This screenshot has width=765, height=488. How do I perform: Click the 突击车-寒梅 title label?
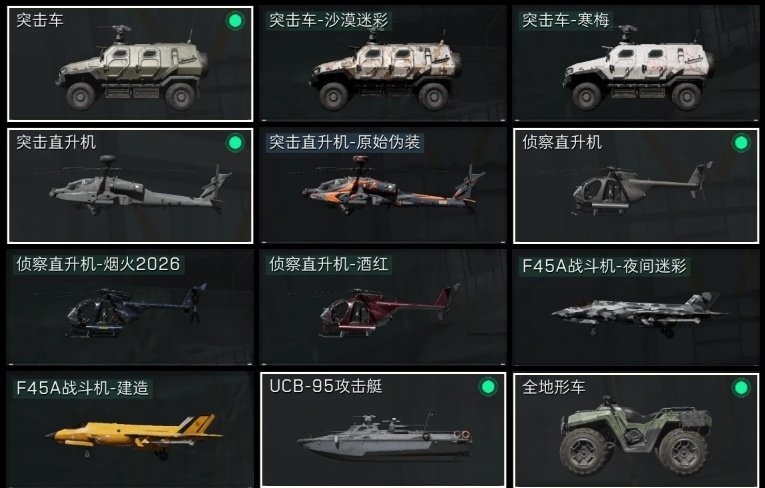pyautogui.click(x=565, y=20)
